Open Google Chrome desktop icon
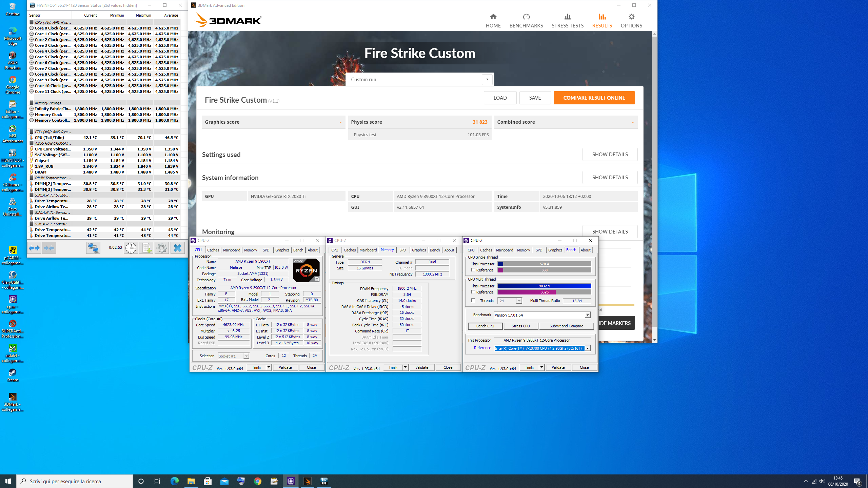Viewport: 868px width, 488px height. 13,85
